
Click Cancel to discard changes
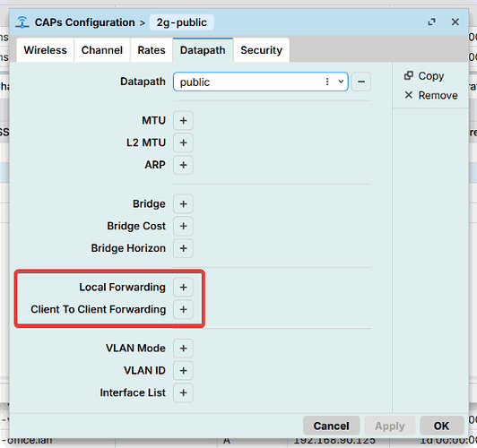tap(331, 426)
